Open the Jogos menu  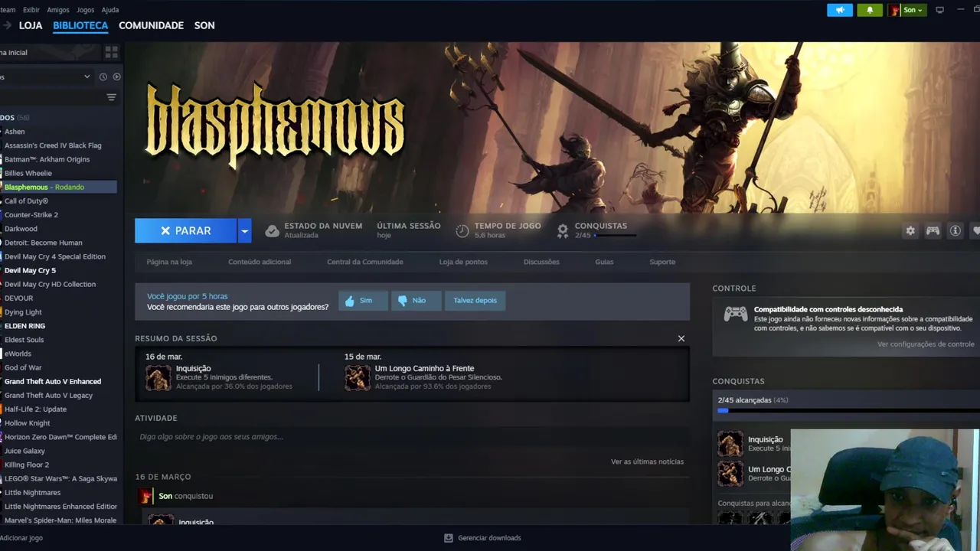pyautogui.click(x=86, y=10)
